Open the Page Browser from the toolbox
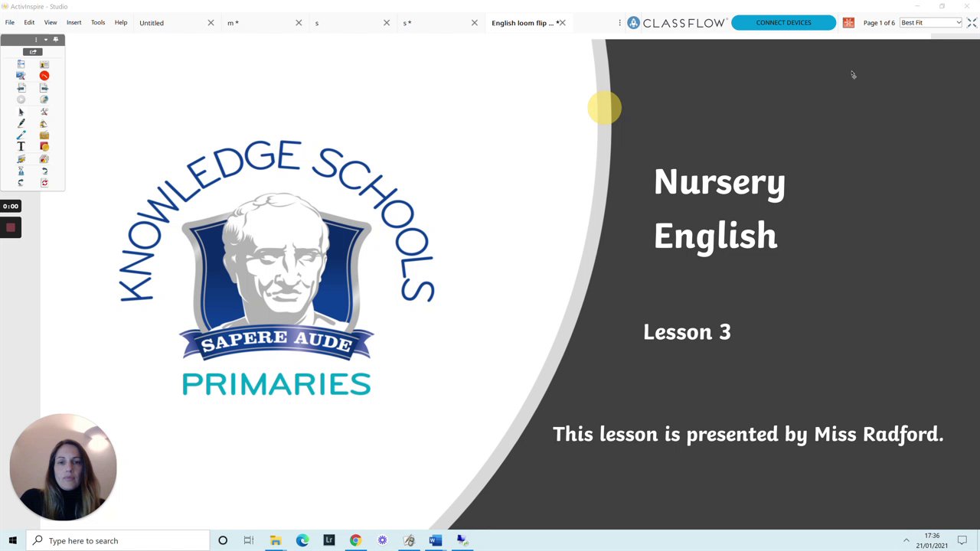The image size is (980, 551). (21, 64)
